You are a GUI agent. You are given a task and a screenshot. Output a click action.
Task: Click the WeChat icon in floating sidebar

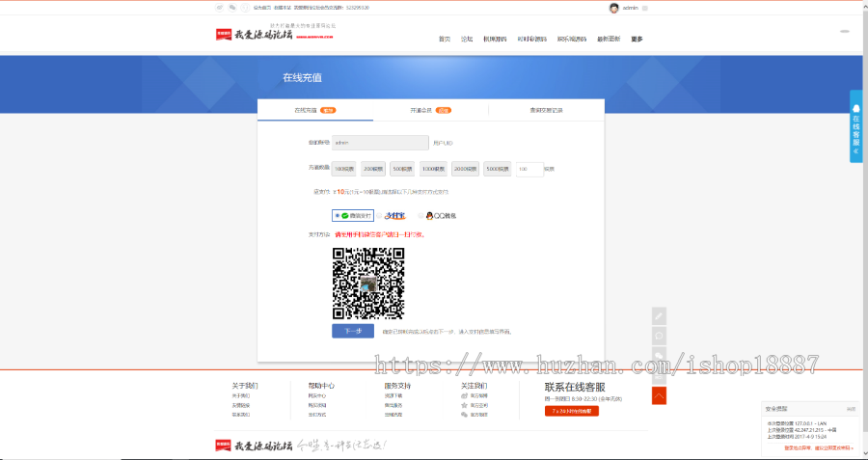pyautogui.click(x=659, y=356)
